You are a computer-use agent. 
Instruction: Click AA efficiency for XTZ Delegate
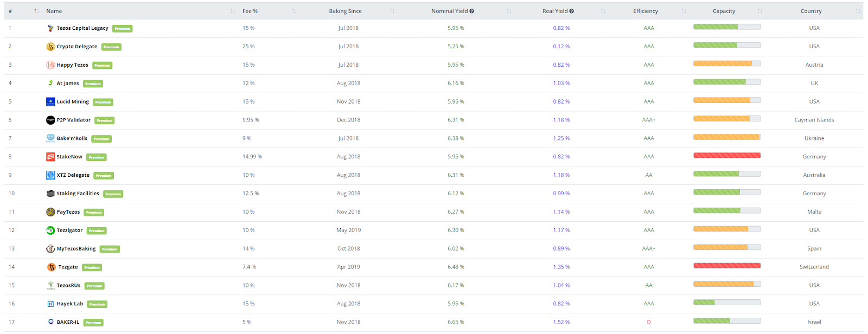click(x=649, y=175)
